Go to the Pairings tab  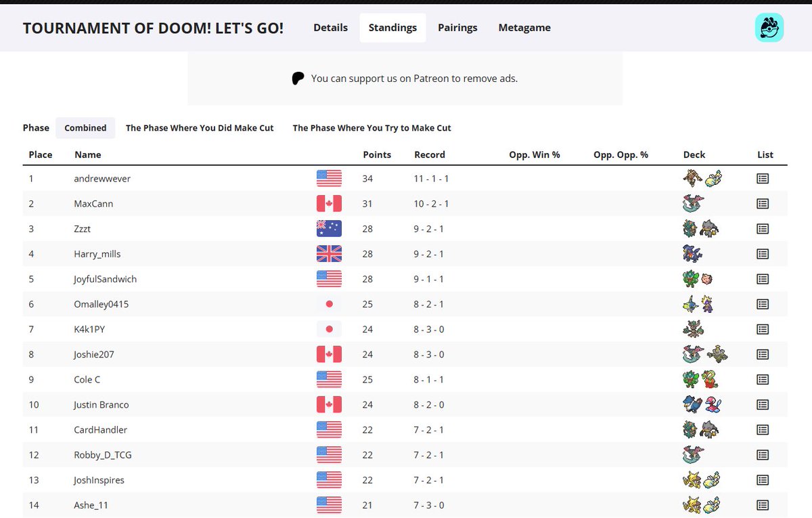pos(457,28)
